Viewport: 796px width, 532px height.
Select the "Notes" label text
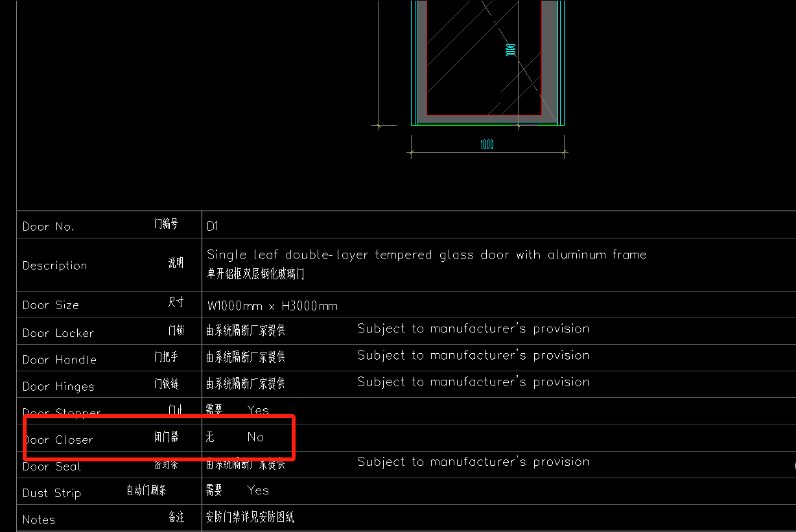pos(39,520)
